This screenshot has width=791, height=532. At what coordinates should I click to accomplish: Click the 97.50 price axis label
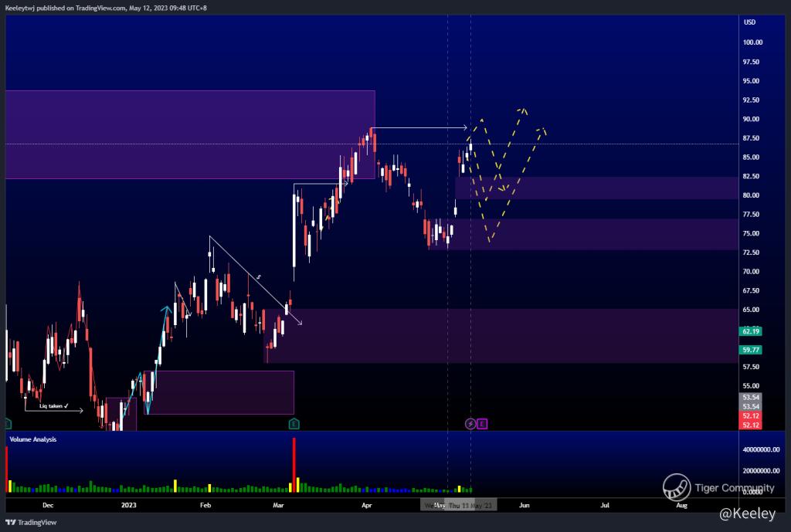(x=751, y=62)
